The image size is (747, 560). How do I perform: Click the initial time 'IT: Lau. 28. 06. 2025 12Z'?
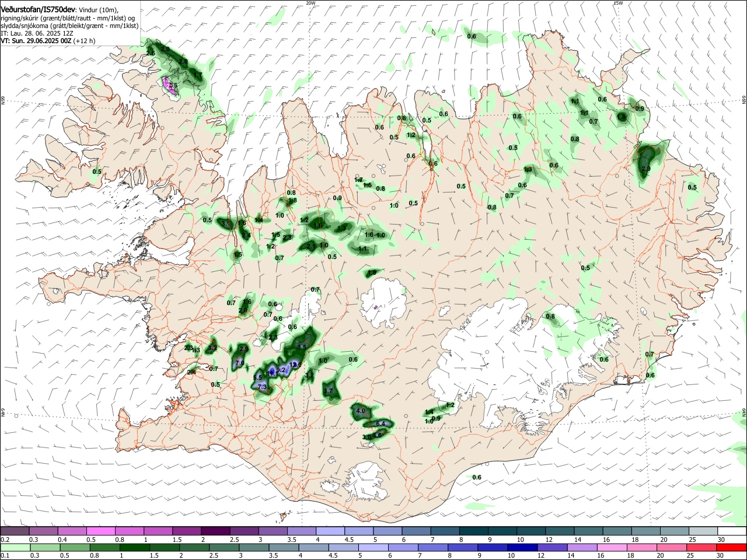pyautogui.click(x=37, y=33)
